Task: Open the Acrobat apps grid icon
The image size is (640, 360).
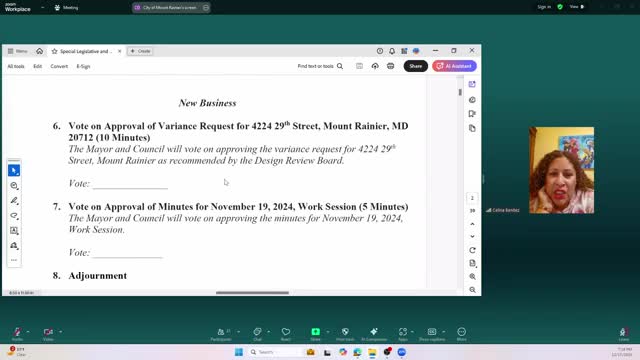Action: pyautogui.click(x=404, y=51)
